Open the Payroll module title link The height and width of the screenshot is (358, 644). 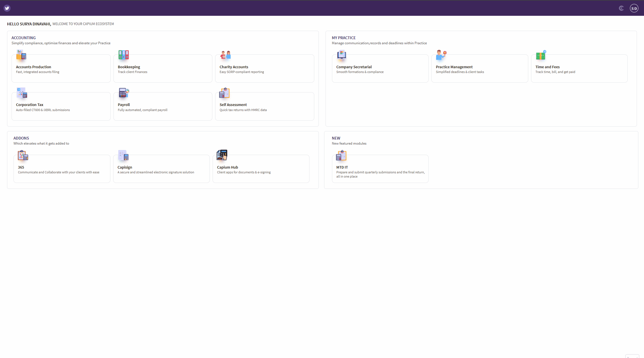click(x=124, y=105)
